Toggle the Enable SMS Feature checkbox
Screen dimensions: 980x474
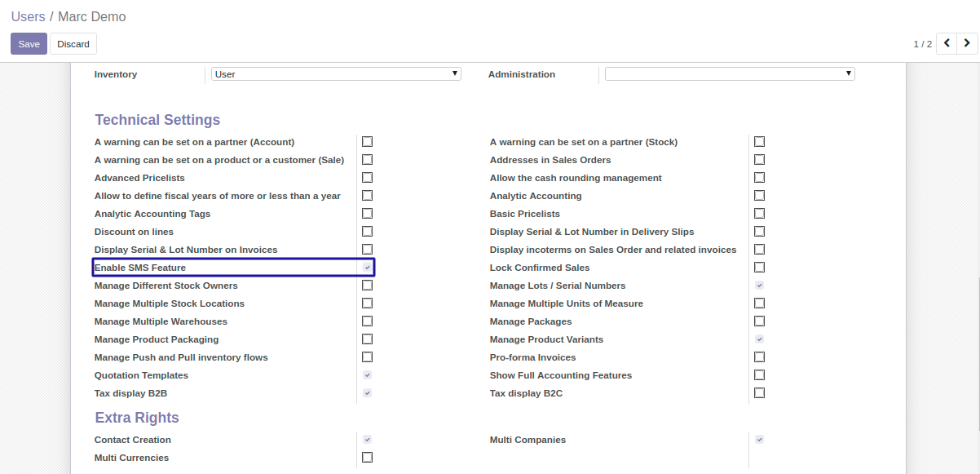(x=368, y=268)
